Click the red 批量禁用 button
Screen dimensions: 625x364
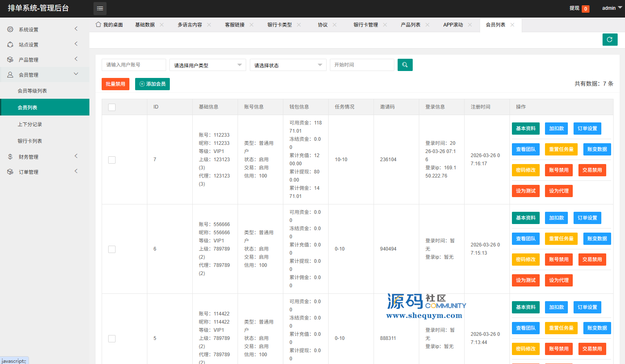116,84
